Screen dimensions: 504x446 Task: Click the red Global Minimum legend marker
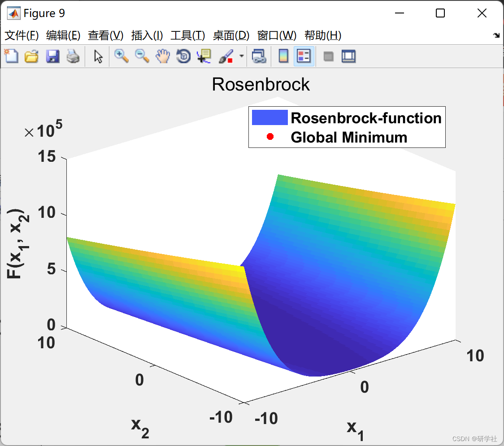coord(270,137)
